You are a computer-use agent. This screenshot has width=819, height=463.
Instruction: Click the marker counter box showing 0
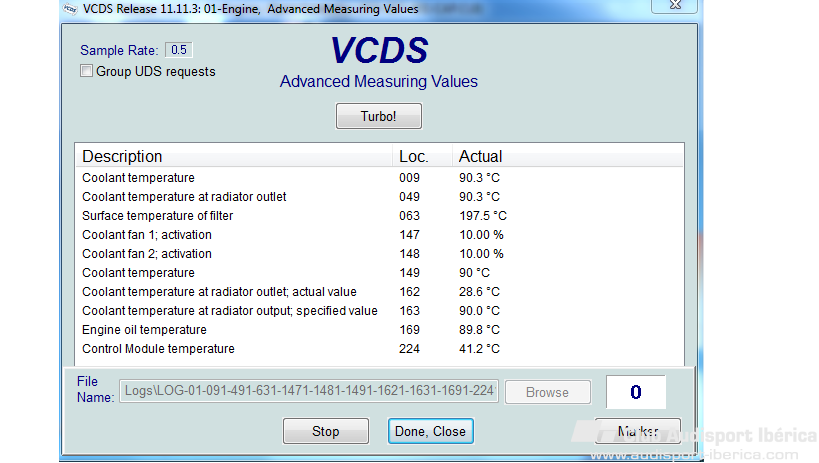[x=636, y=392]
